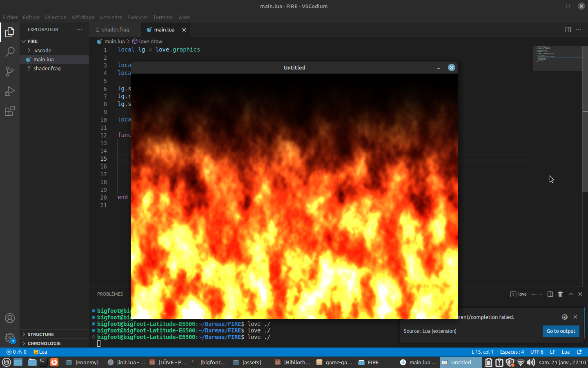This screenshot has width=588, height=368.
Task: Expand the .vscode folder
Action: (x=54, y=50)
